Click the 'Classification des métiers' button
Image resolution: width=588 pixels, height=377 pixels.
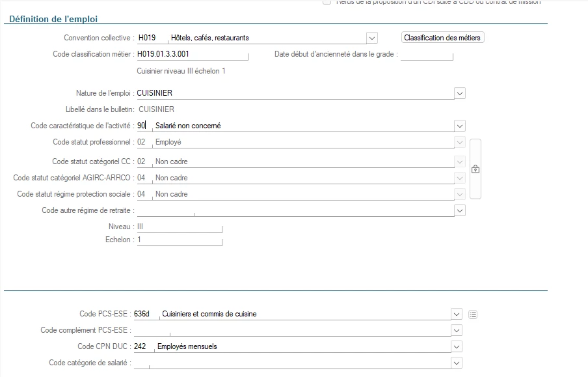pos(442,38)
